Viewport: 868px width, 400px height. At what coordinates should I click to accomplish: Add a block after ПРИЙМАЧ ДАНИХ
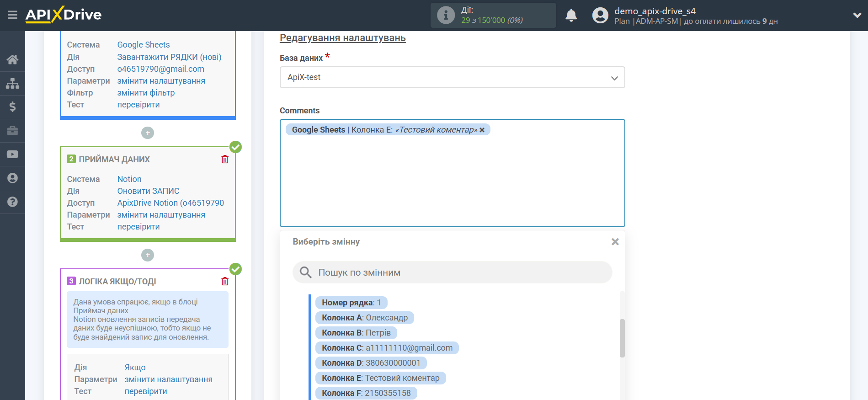coord(148,255)
